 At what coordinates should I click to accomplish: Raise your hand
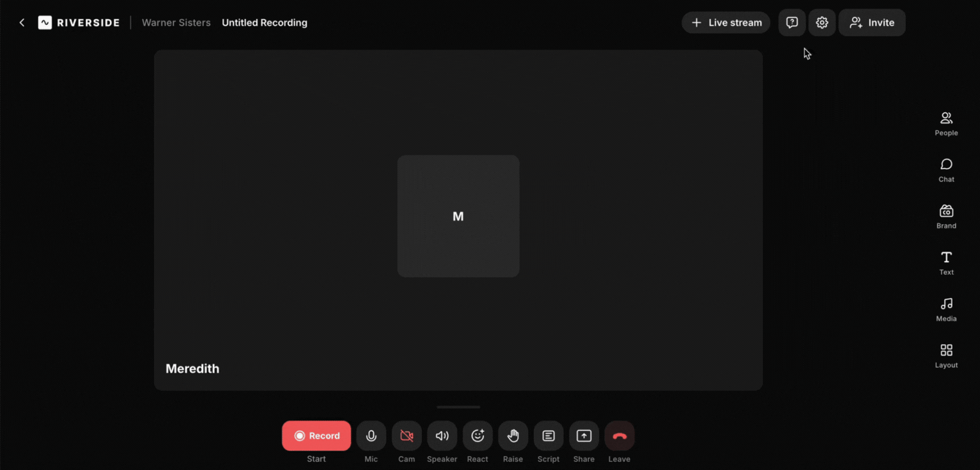coord(513,436)
